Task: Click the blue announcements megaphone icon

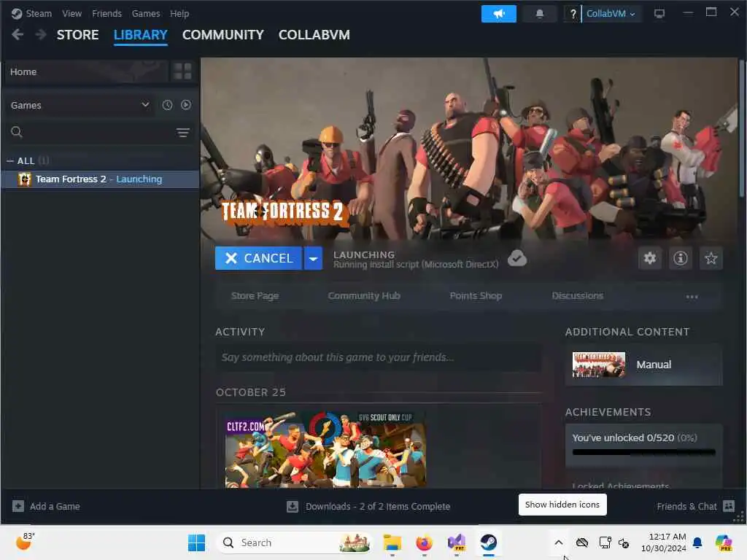Action: click(x=499, y=14)
